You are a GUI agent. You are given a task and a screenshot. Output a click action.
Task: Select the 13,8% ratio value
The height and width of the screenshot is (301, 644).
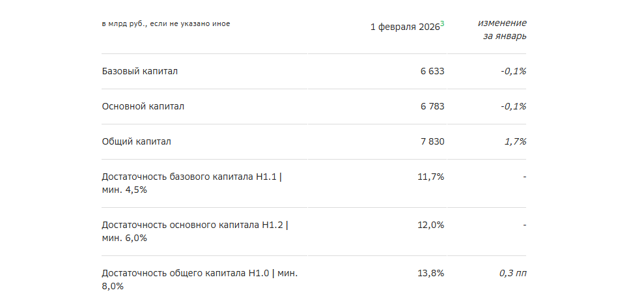tap(430, 273)
